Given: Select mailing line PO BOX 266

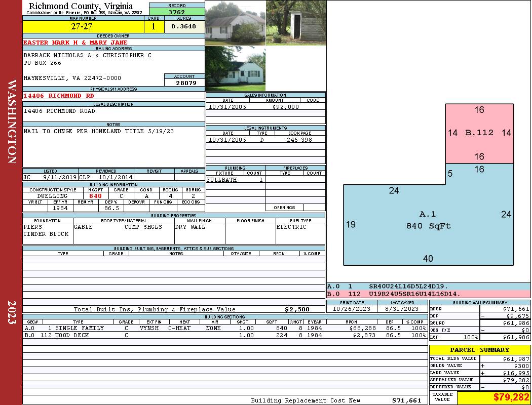Looking at the screenshot, I should point(43,63).
